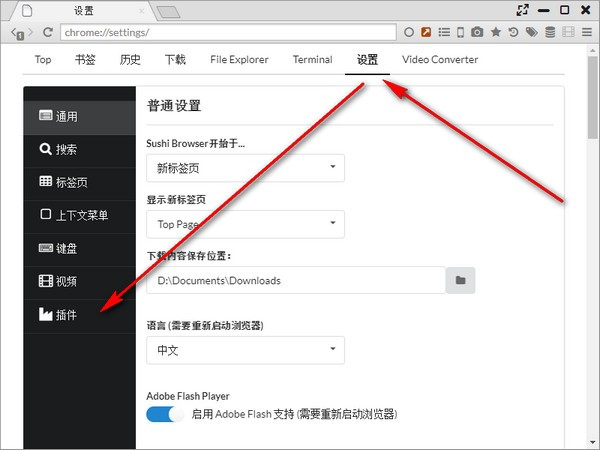Open 键盘 keyboard settings section
The width and height of the screenshot is (600, 450).
pos(80,249)
